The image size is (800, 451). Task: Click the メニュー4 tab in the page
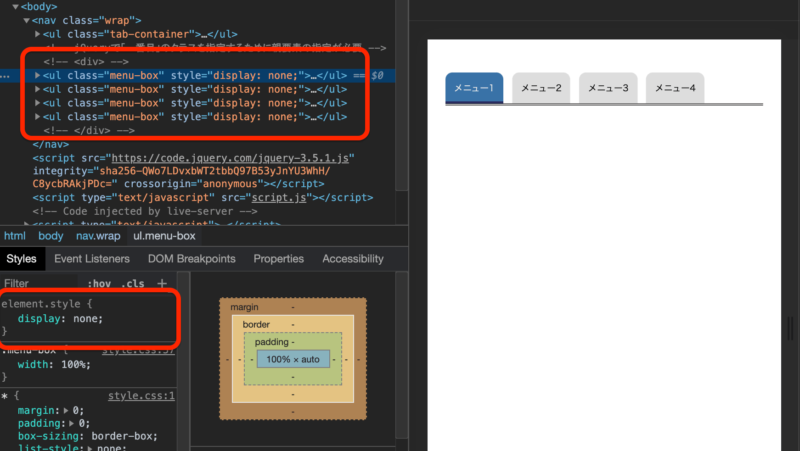pyautogui.click(x=675, y=88)
